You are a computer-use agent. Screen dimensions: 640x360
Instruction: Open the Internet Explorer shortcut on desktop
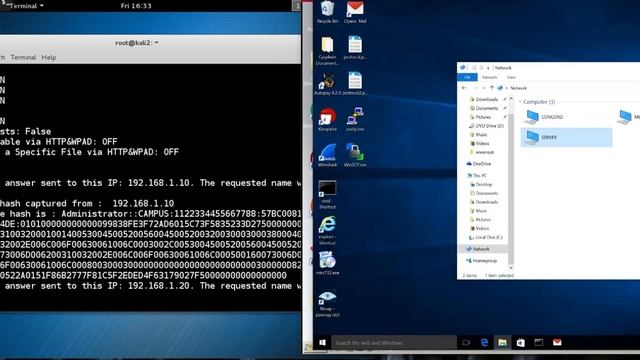(x=327, y=230)
